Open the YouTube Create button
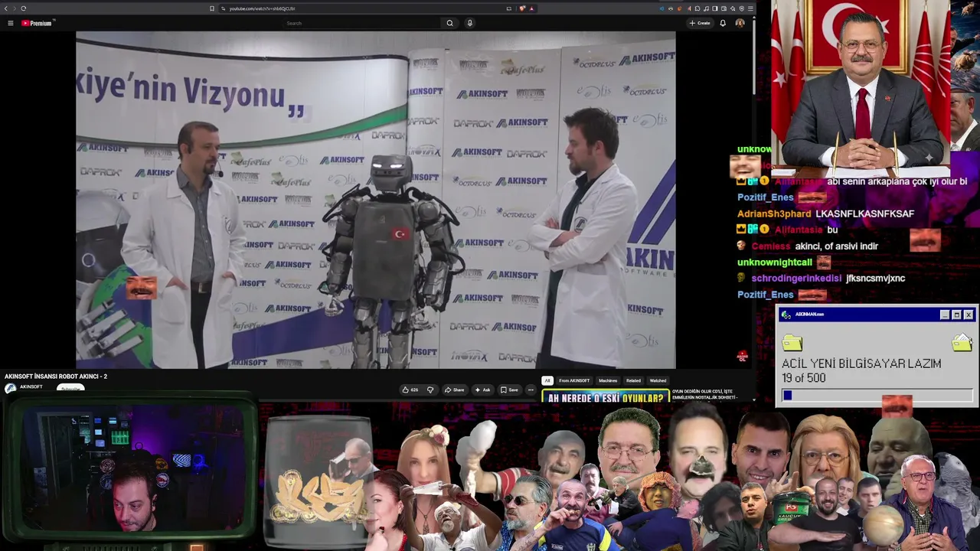This screenshot has width=980, height=551. pyautogui.click(x=700, y=23)
